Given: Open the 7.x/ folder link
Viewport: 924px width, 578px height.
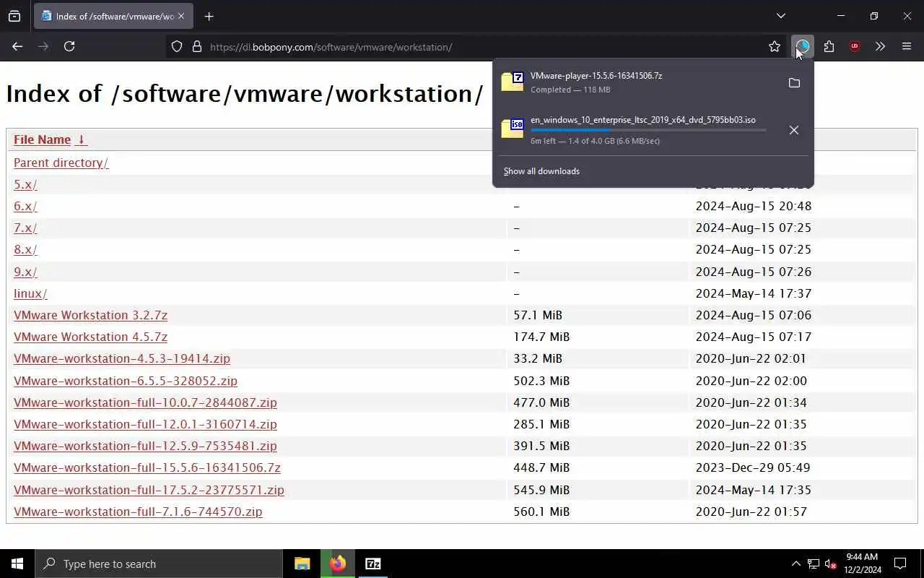Looking at the screenshot, I should (x=25, y=228).
